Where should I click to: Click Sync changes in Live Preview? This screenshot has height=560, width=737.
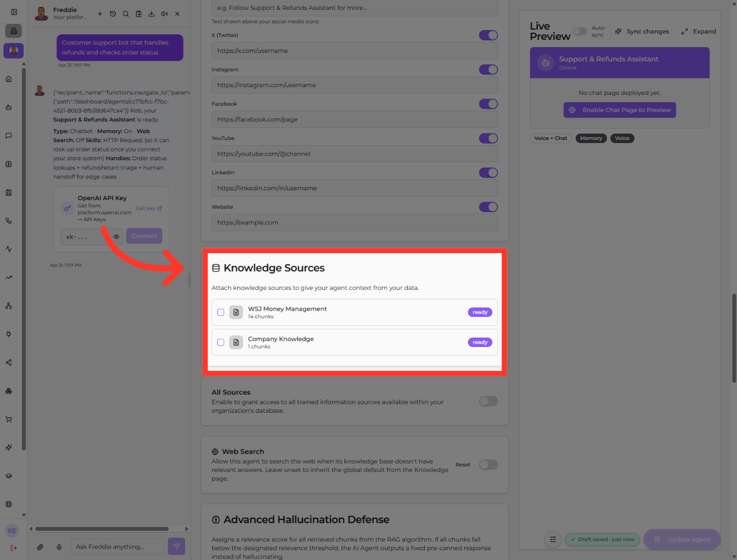point(642,32)
